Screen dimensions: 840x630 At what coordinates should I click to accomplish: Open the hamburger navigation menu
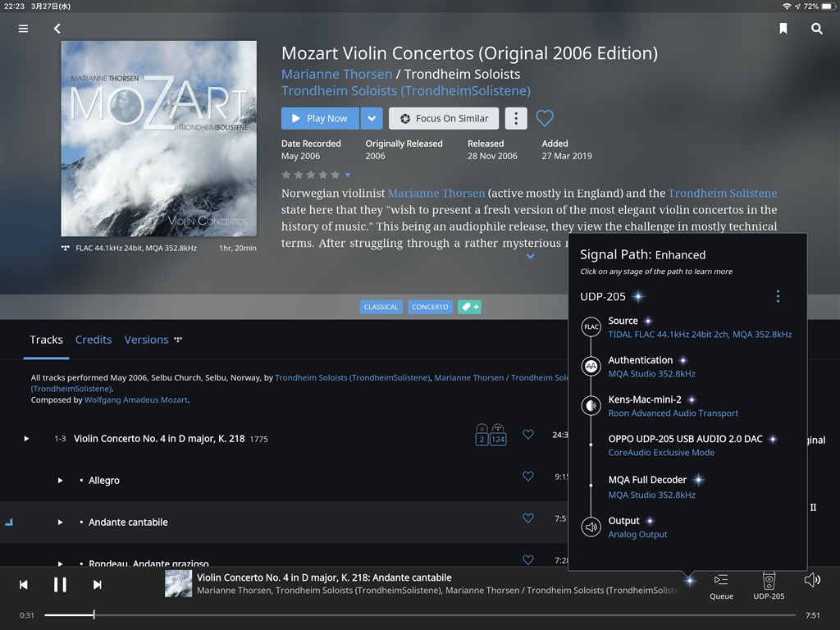(23, 29)
